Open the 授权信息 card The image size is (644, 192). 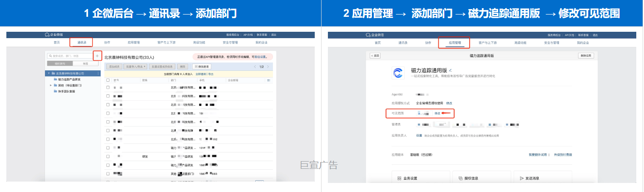pos(481,177)
